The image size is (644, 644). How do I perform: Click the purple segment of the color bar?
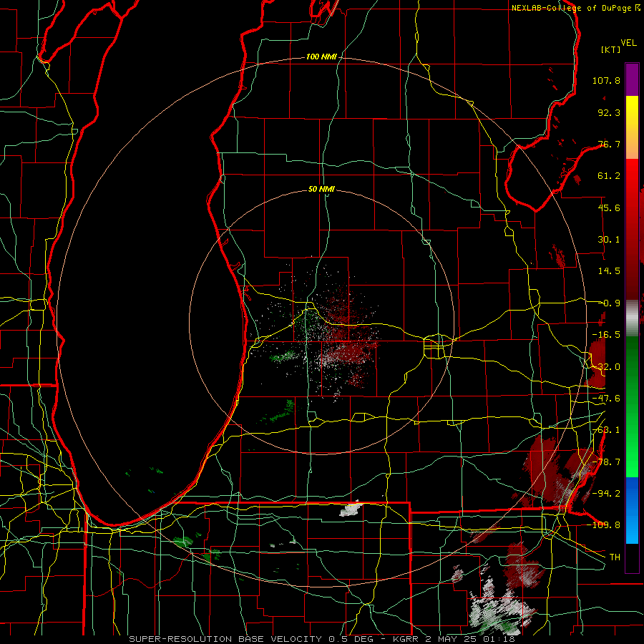[632, 80]
